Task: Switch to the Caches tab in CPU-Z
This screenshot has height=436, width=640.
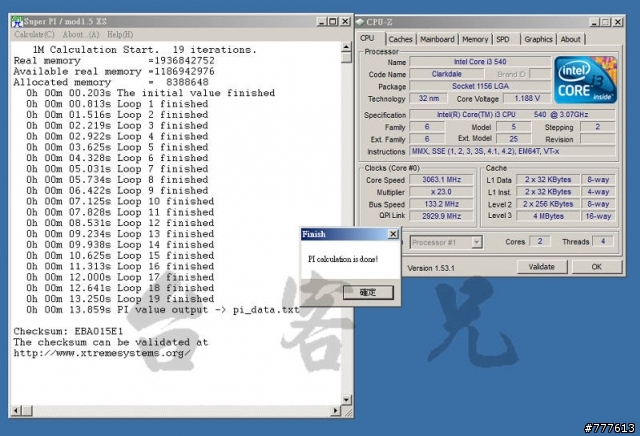Action: pos(400,39)
